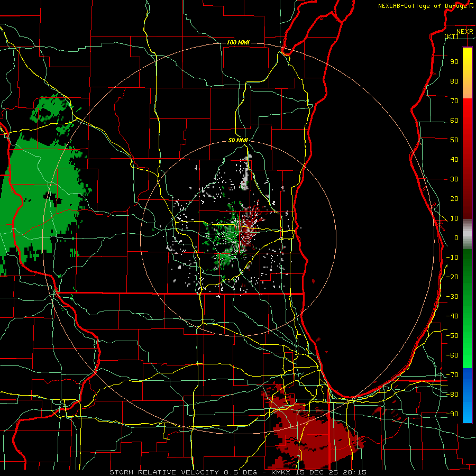476x476 pixels.
Task: Click the "-10" scale value
Action: tap(452, 258)
